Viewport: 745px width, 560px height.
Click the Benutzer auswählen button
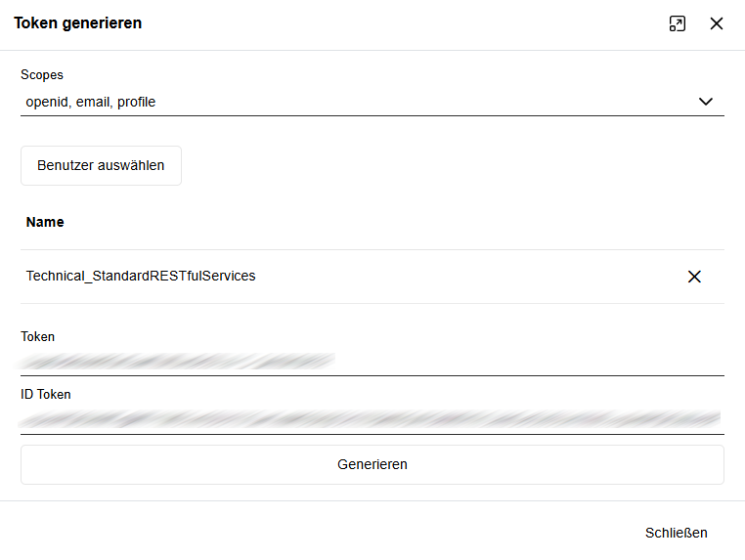point(101,165)
